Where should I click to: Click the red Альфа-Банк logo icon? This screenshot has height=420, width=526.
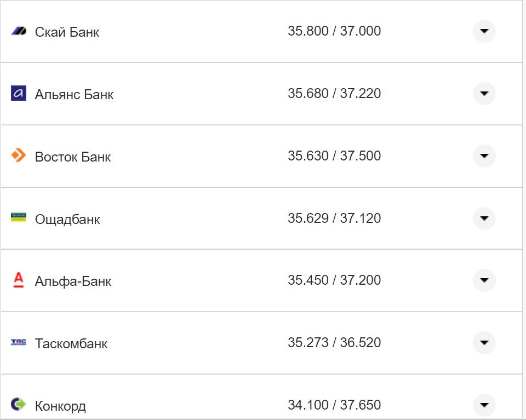[19, 280]
